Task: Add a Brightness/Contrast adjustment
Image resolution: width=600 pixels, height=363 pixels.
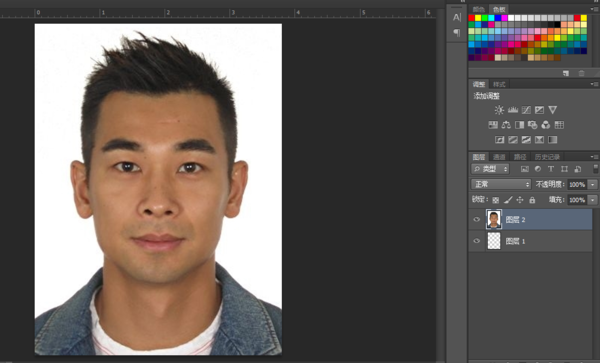Action: click(x=499, y=110)
